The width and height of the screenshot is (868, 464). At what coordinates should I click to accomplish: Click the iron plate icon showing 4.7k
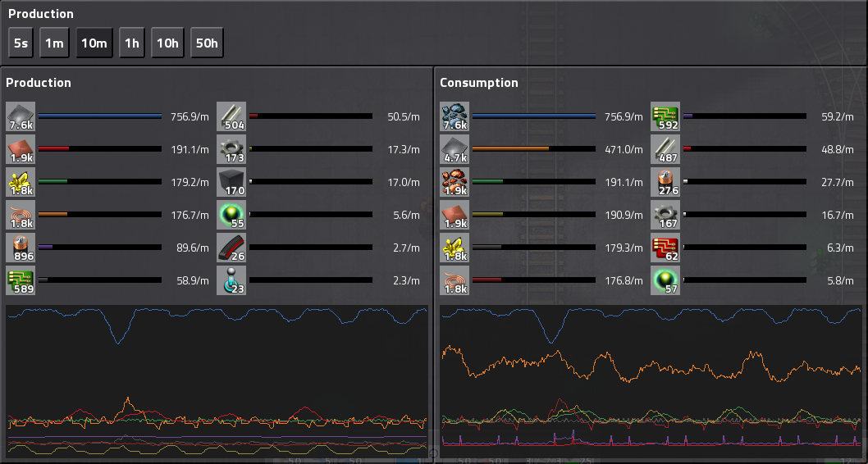coord(455,149)
